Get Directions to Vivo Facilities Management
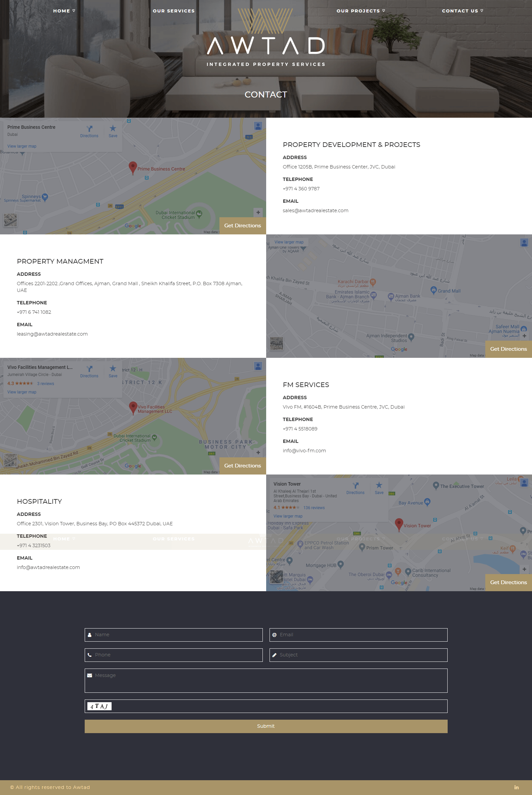 (243, 466)
